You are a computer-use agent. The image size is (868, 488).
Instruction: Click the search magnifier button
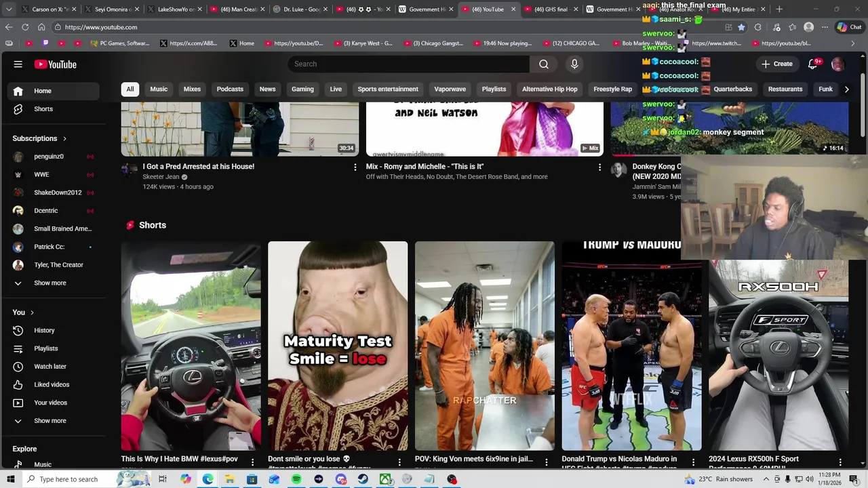544,64
